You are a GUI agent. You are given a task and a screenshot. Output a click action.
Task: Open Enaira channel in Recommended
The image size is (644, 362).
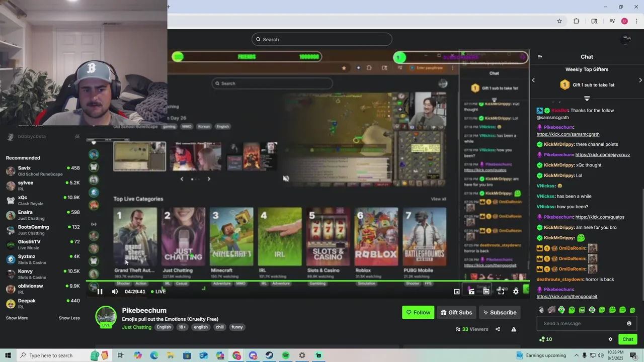click(x=43, y=215)
